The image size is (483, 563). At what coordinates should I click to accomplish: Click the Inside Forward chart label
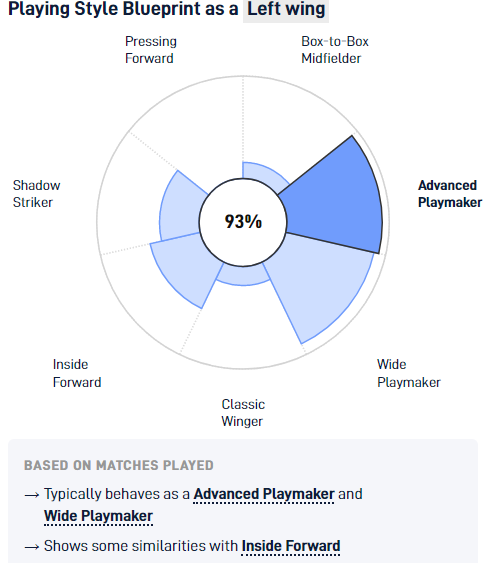[x=77, y=373]
